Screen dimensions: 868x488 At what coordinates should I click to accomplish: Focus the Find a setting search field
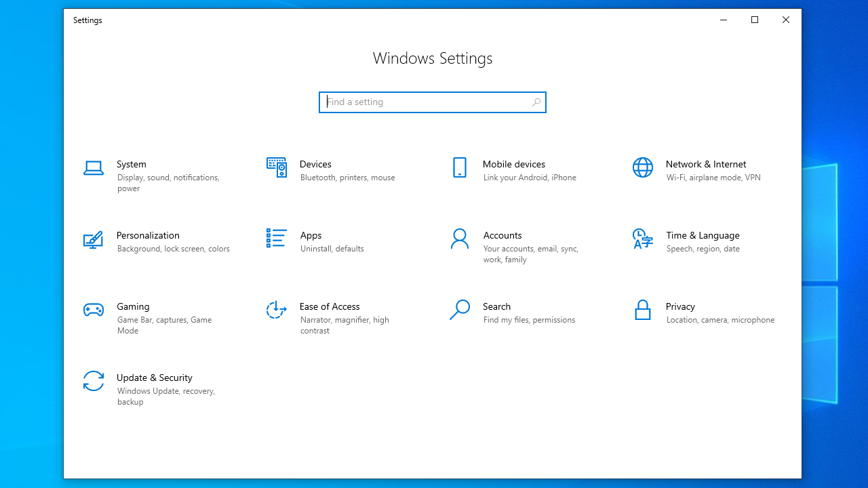[433, 102]
